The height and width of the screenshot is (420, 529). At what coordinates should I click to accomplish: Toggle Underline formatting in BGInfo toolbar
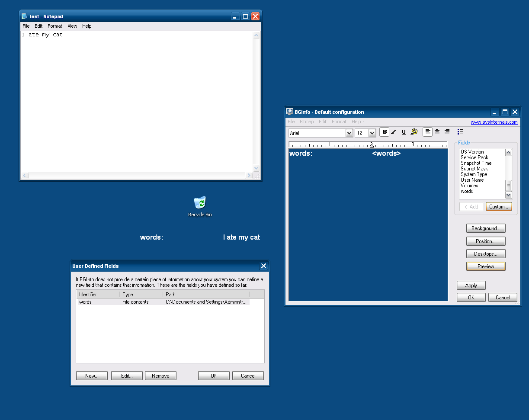[404, 132]
